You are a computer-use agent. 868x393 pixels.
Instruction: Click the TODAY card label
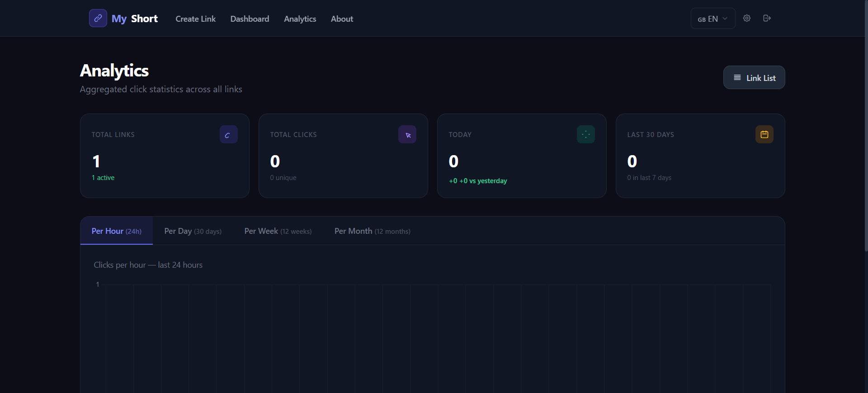coord(460,135)
